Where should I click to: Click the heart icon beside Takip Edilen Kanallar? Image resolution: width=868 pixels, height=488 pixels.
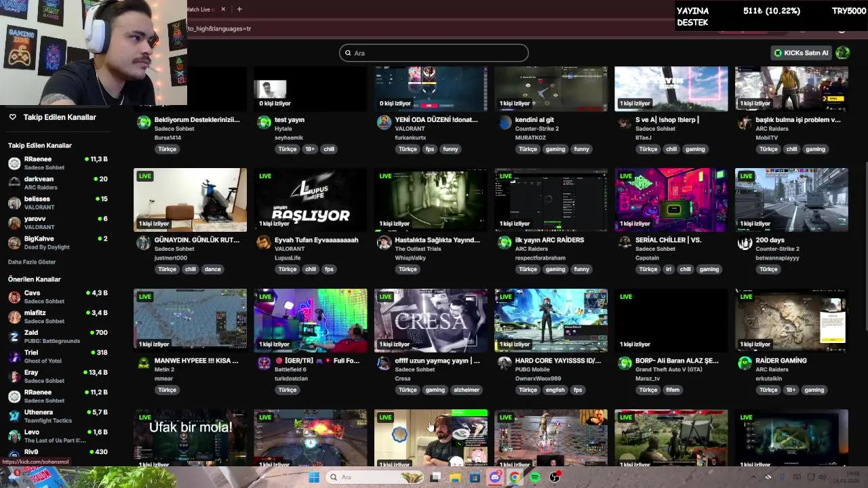[x=12, y=117]
